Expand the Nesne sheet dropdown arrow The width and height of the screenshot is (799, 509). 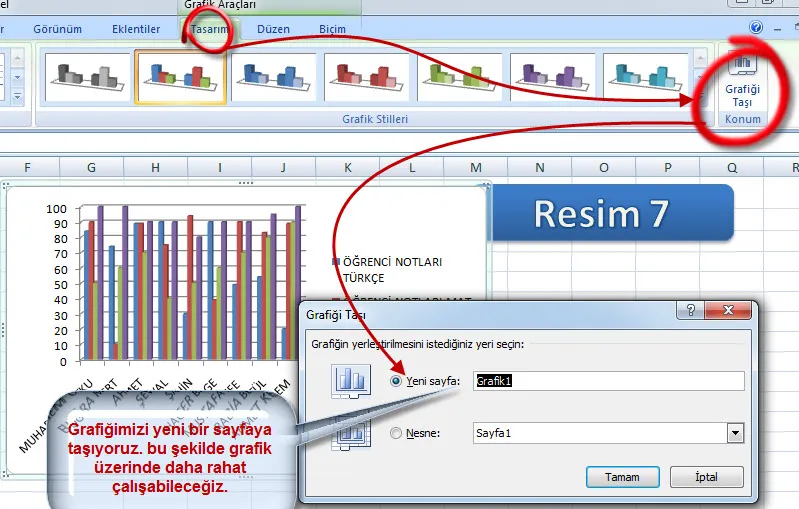click(x=736, y=433)
